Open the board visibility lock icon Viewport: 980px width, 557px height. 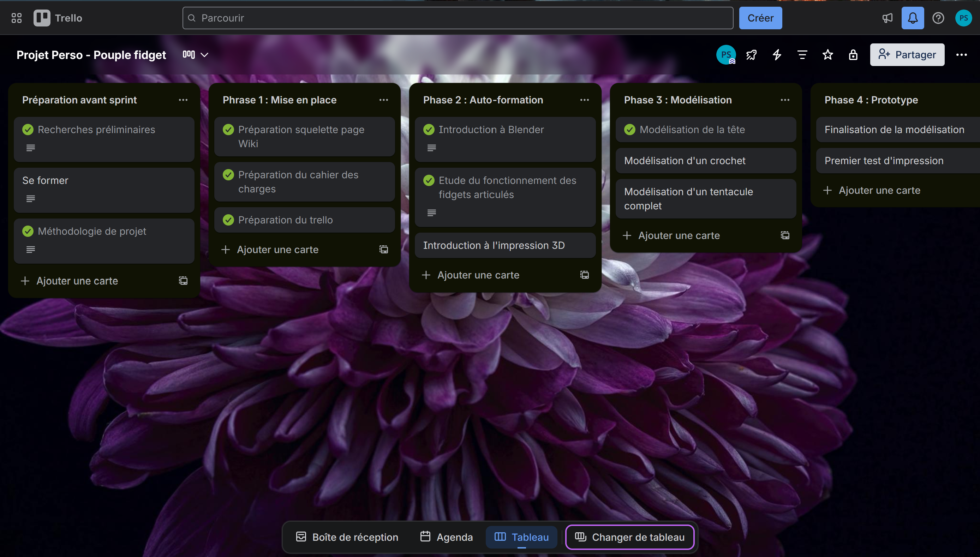click(853, 55)
